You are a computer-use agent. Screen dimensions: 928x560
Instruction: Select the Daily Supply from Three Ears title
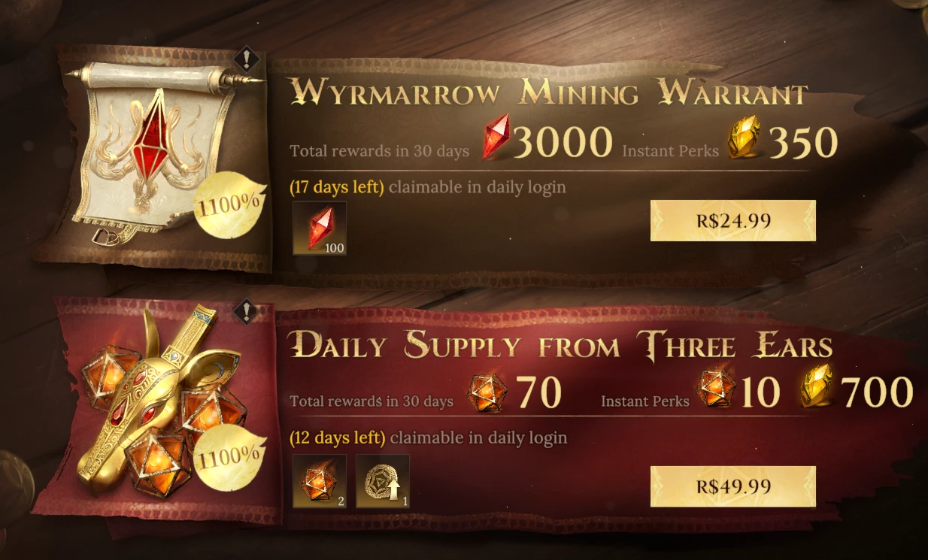pos(561,346)
